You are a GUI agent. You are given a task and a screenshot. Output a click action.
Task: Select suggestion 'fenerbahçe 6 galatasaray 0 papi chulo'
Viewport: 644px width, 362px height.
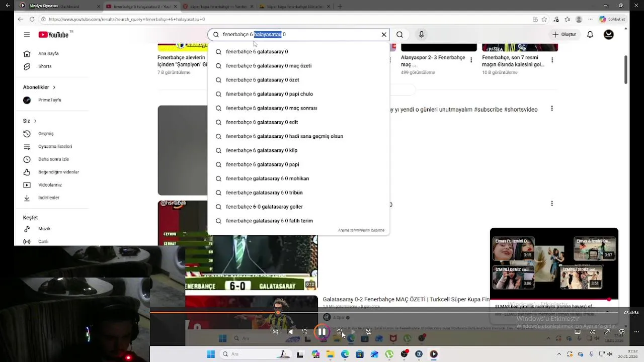click(298, 94)
